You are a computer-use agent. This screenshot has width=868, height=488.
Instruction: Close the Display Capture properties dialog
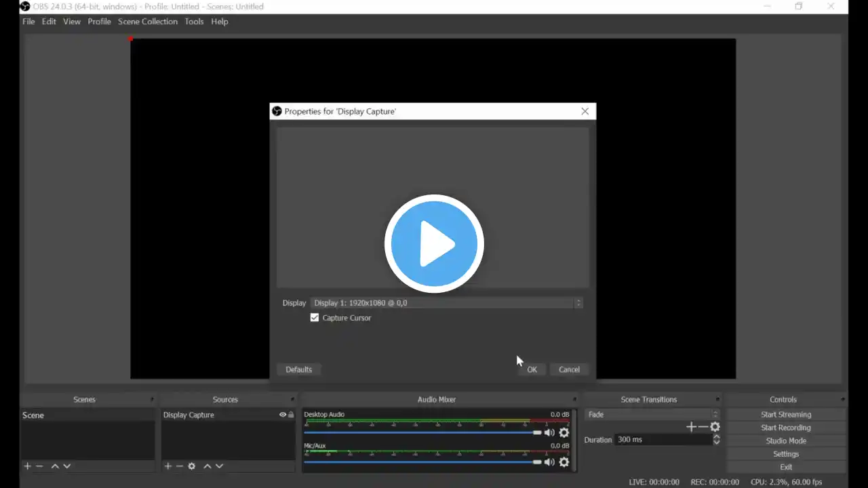click(x=585, y=111)
